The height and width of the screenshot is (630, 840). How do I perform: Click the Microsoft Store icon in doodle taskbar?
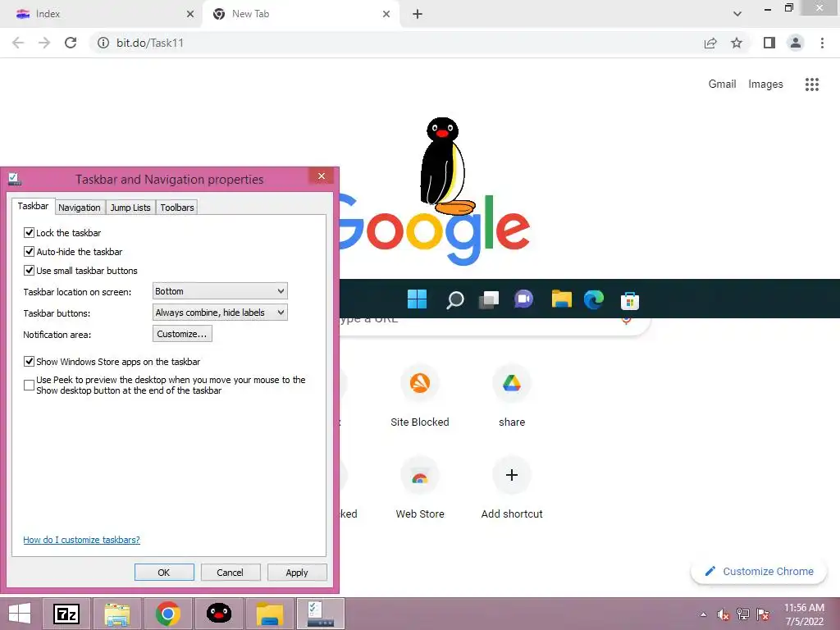(629, 301)
